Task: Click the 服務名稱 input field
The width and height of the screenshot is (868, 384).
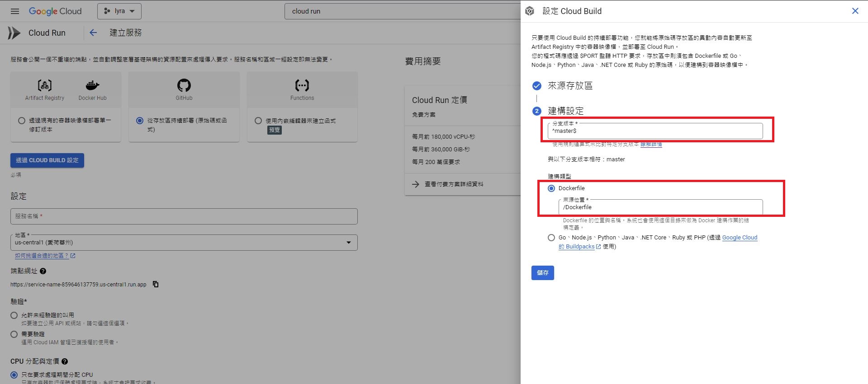Action: tap(184, 216)
